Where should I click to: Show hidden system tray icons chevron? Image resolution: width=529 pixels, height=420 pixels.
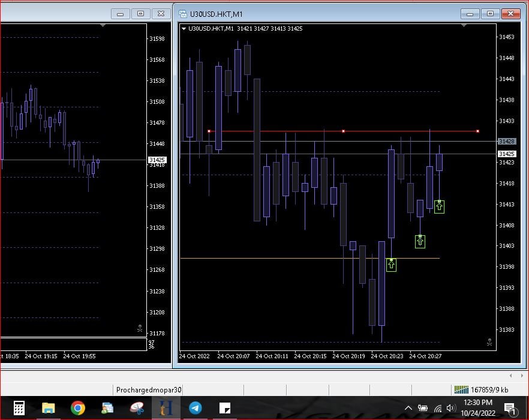[408, 409]
